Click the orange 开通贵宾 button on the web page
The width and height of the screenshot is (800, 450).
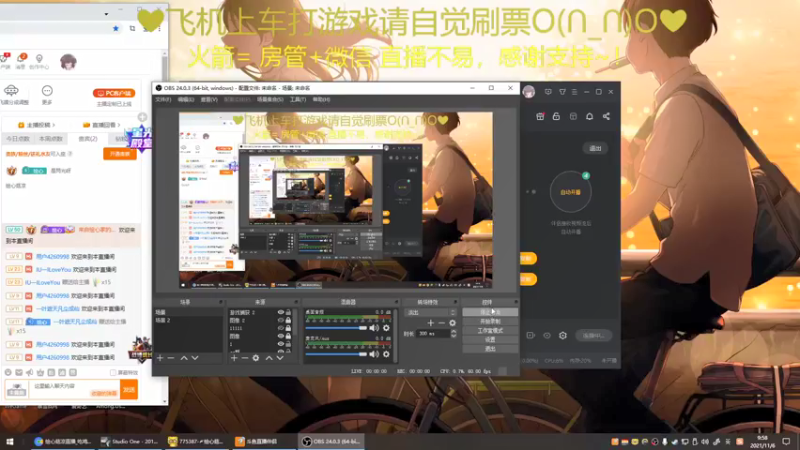[x=120, y=154]
